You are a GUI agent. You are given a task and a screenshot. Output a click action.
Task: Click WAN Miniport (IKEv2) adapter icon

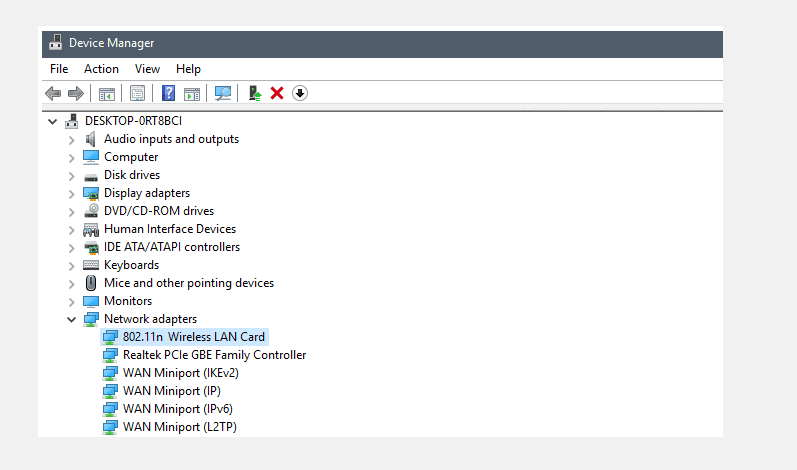110,373
